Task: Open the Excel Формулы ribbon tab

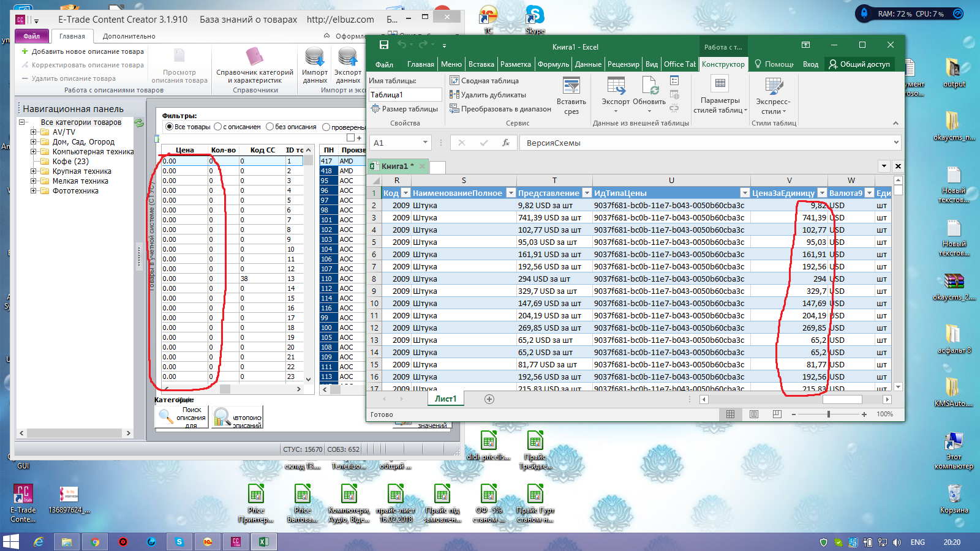Action: 553,64
